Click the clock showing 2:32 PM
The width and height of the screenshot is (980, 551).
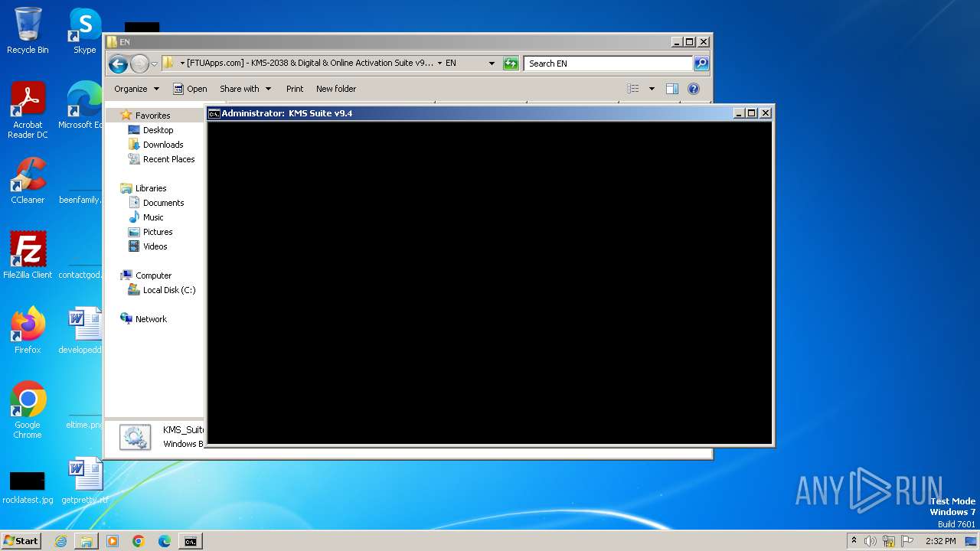940,541
